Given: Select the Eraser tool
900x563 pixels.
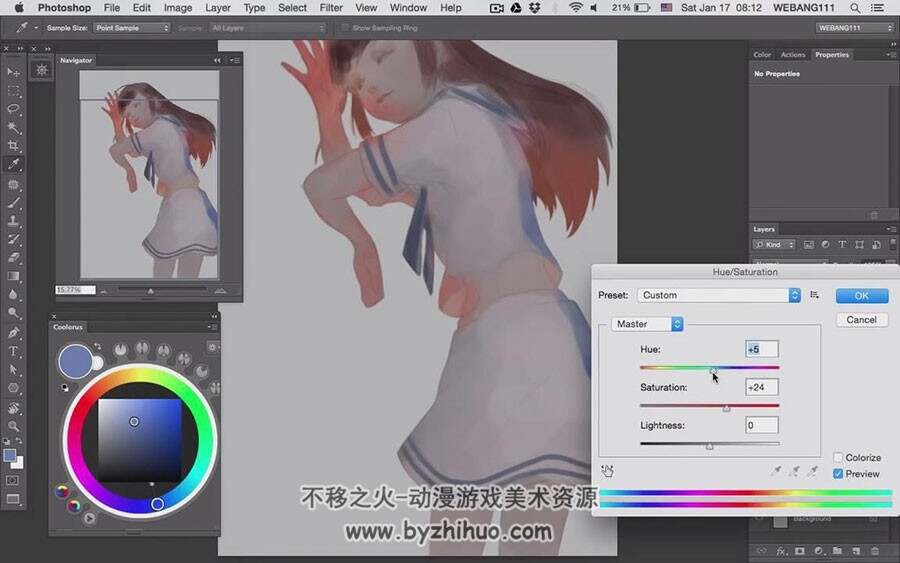Looking at the screenshot, I should (x=13, y=258).
